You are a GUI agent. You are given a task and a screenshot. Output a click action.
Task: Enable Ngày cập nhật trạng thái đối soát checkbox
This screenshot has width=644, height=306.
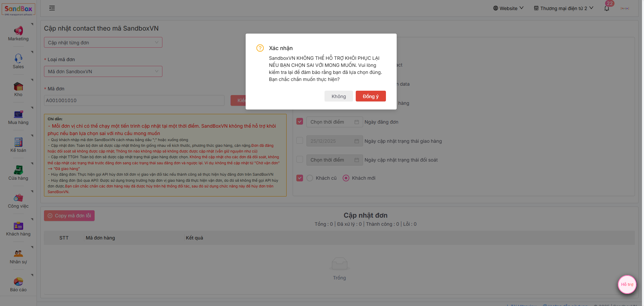(300, 160)
